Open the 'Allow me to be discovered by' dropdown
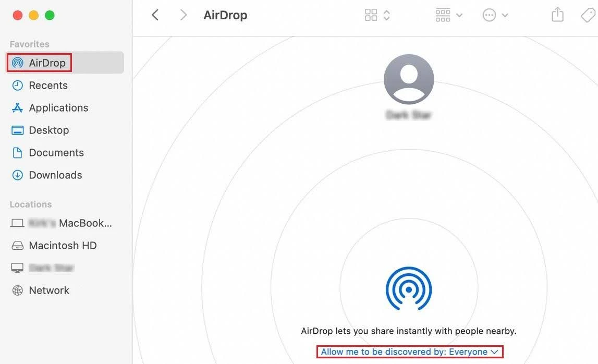 tap(409, 351)
